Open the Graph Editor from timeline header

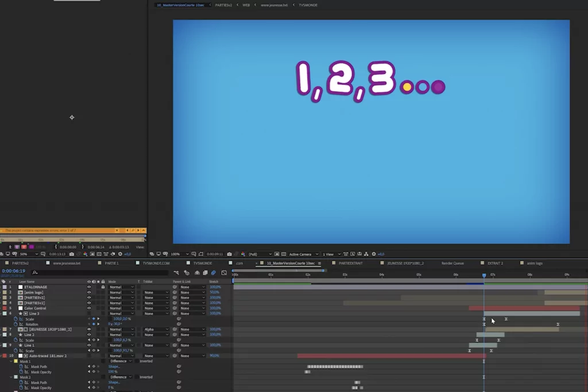pyautogui.click(x=224, y=273)
